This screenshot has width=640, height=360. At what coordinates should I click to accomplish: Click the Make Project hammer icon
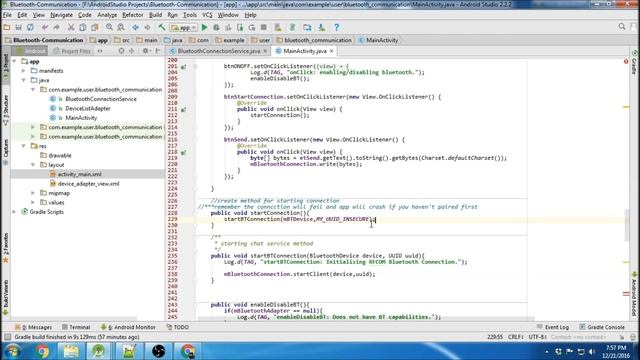162,27
